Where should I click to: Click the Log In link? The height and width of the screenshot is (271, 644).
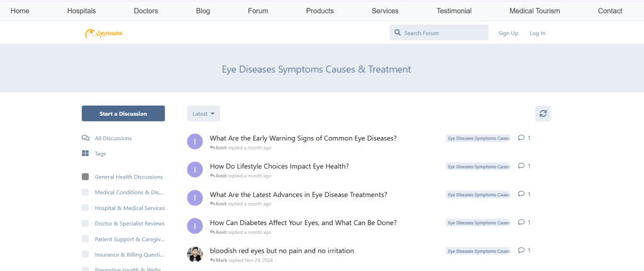click(537, 33)
